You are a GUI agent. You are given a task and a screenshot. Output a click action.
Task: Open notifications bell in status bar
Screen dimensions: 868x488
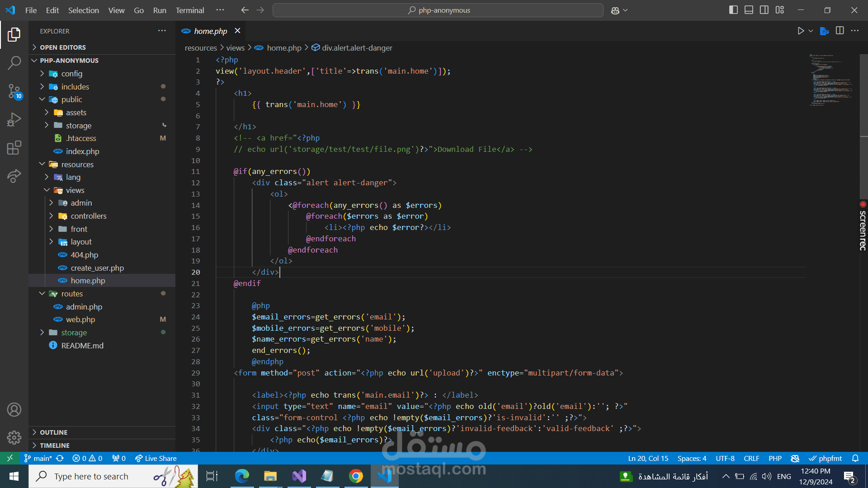(855, 458)
